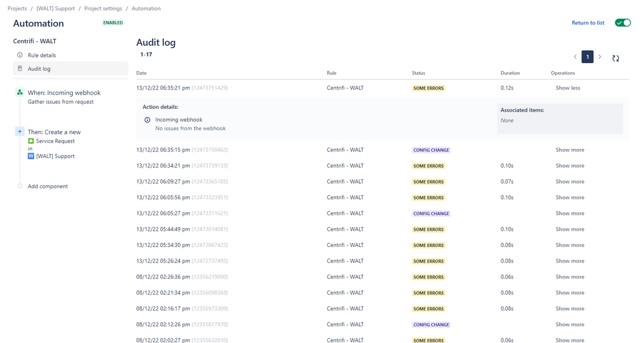The height and width of the screenshot is (343, 644).
Task: Click the Centrifi - WALT rule name heading
Action: click(34, 41)
